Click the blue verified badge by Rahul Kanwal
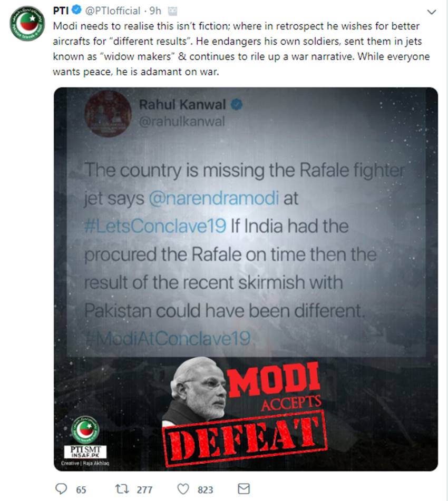448x501 pixels. 237,104
